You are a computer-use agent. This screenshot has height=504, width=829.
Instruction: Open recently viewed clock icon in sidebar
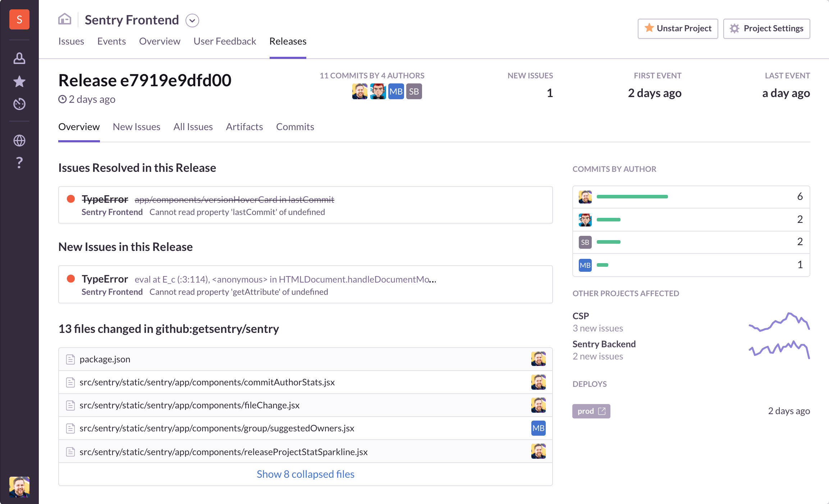(x=19, y=104)
